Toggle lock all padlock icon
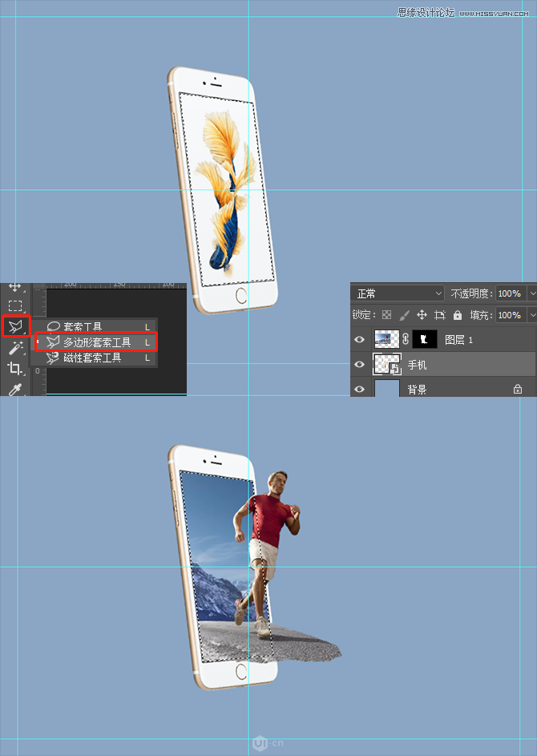Viewport: 537px width, 756px height. (x=458, y=315)
